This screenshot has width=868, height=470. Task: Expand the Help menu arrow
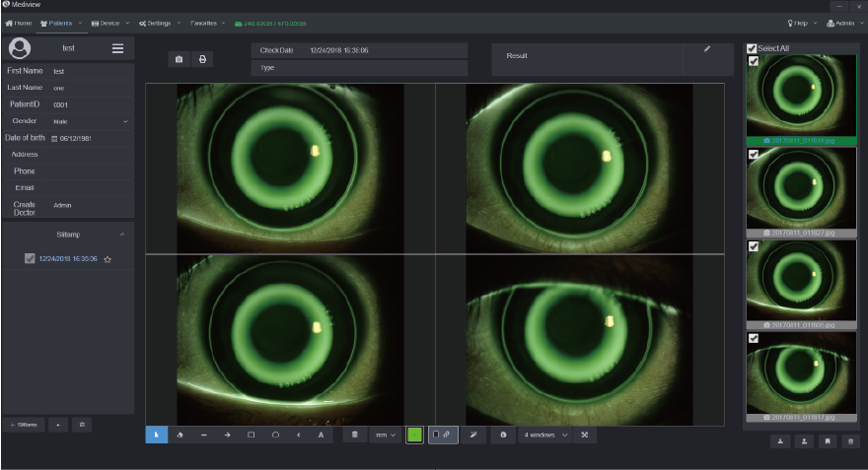[x=816, y=24]
